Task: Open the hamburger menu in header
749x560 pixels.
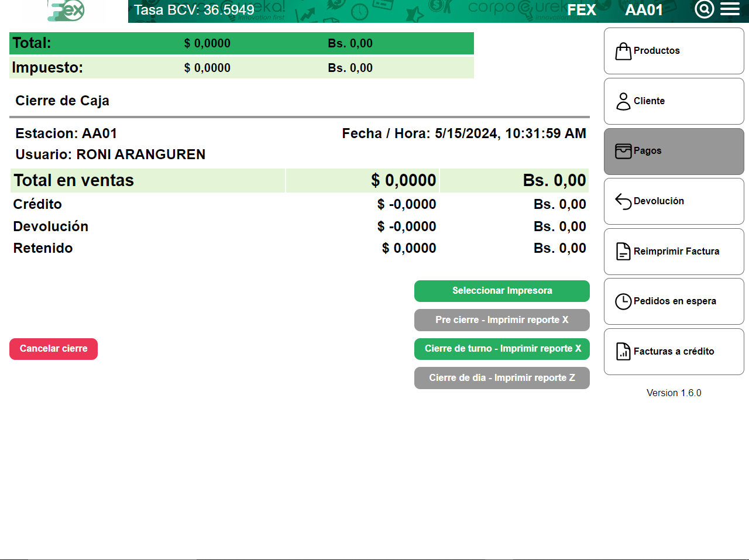Action: 730,9
